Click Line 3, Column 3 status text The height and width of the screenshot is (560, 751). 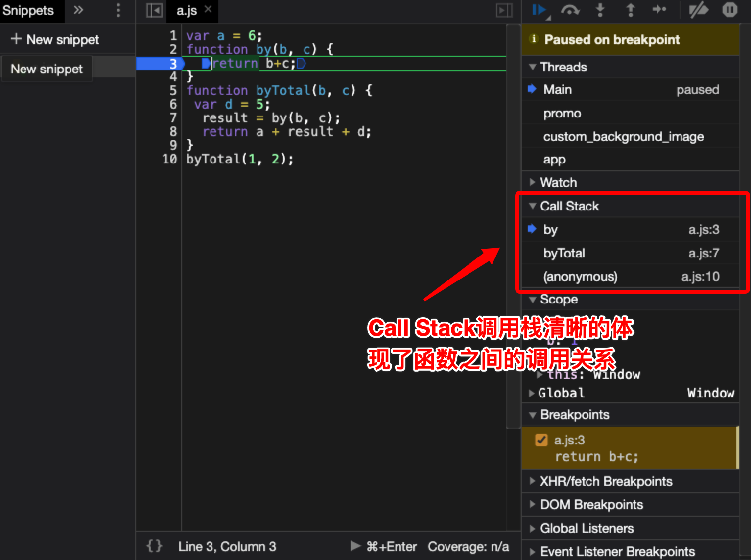[x=227, y=546]
